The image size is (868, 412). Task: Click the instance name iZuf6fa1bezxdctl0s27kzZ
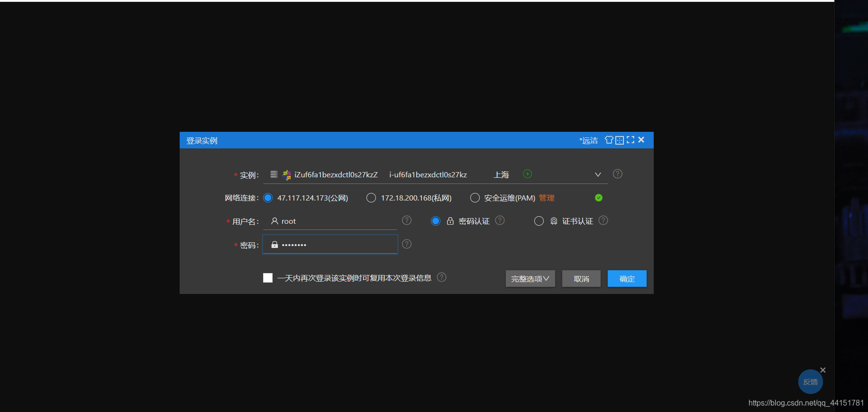(336, 175)
